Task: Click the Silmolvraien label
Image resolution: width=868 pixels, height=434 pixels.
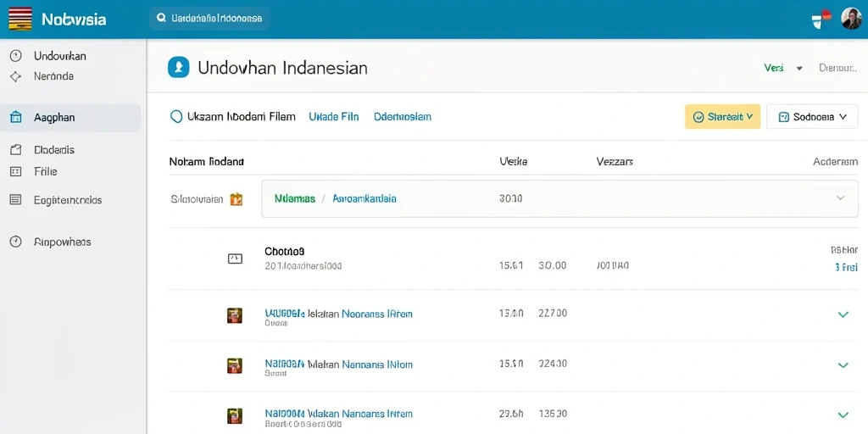Action: [x=197, y=198]
